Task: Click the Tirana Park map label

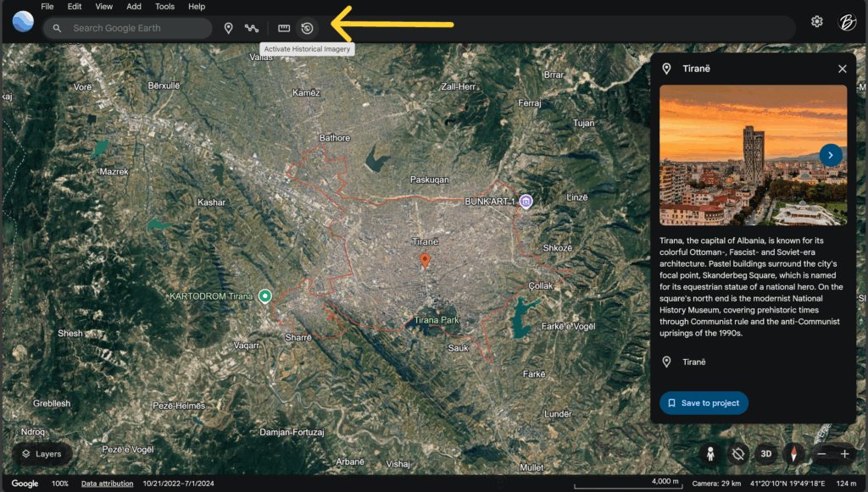Action: coord(437,320)
